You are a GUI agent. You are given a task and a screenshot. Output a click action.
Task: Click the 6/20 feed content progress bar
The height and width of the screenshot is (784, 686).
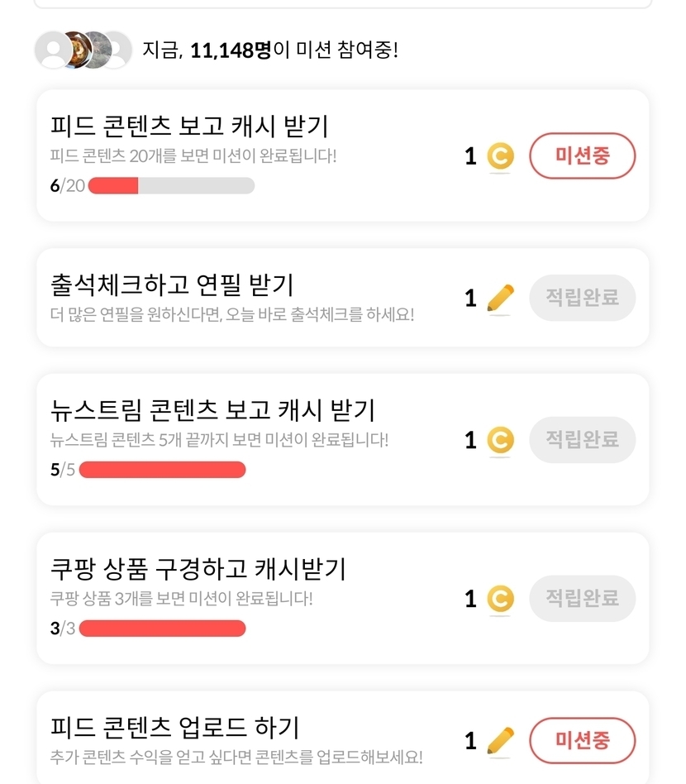tap(171, 185)
